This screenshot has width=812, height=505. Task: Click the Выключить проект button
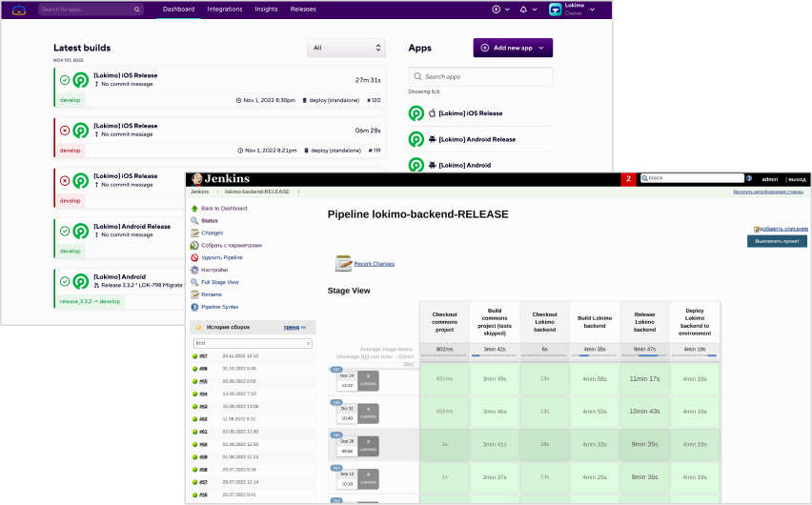click(x=777, y=241)
